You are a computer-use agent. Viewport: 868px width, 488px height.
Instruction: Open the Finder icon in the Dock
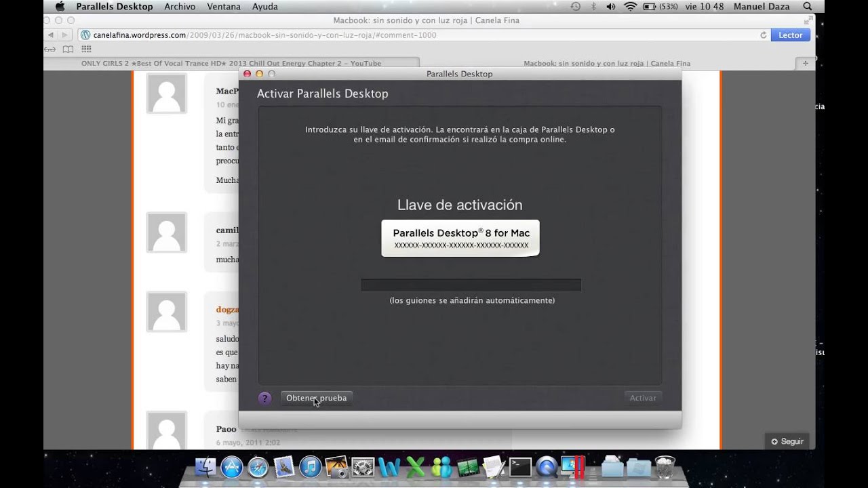205,467
